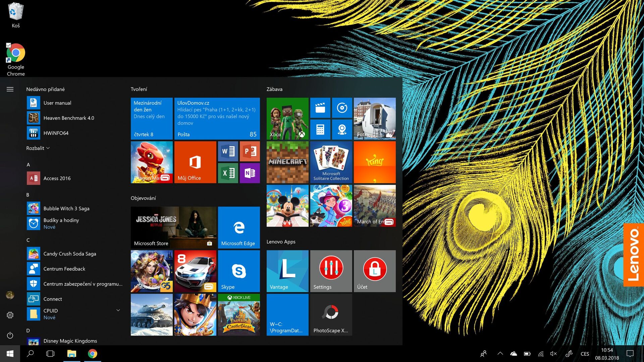This screenshot has height=362, width=644.
Task: Open the Maps tile
Action: [x=342, y=129]
